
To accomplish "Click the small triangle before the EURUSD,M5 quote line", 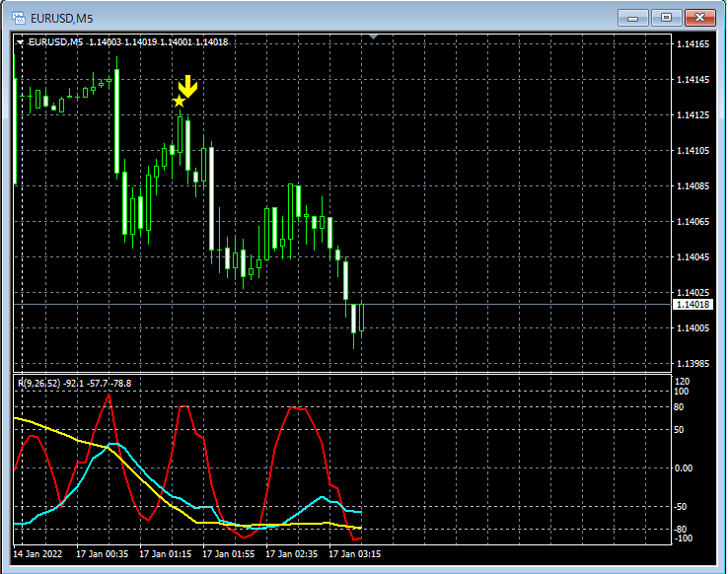I will tap(20, 42).
